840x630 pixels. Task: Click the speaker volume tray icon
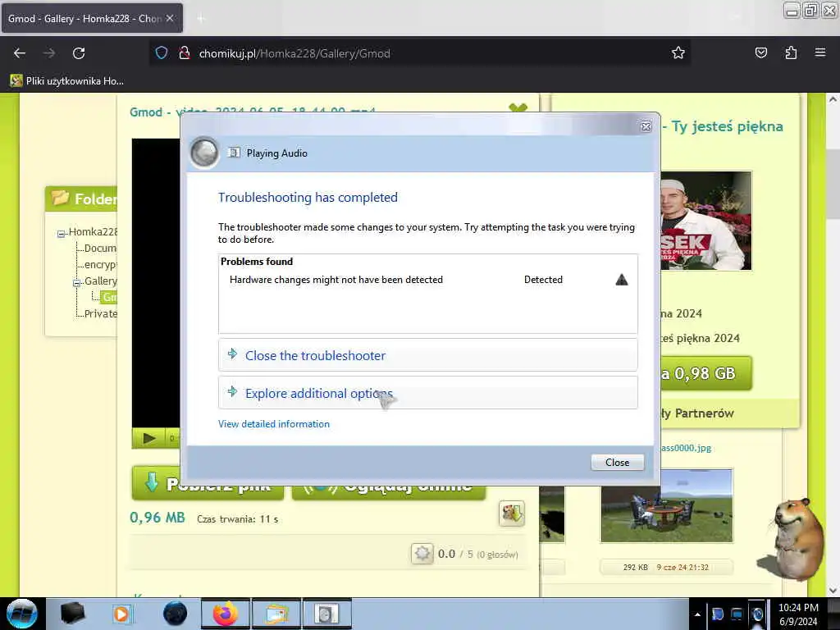click(x=757, y=614)
